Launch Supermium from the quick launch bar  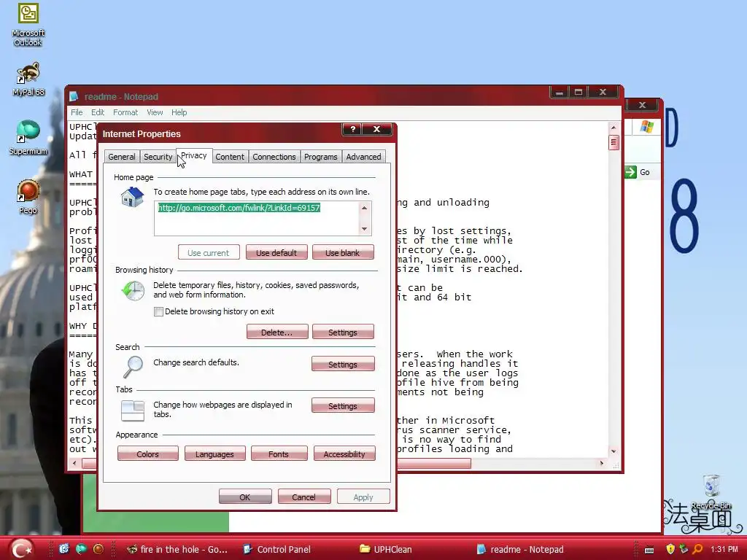(x=81, y=549)
